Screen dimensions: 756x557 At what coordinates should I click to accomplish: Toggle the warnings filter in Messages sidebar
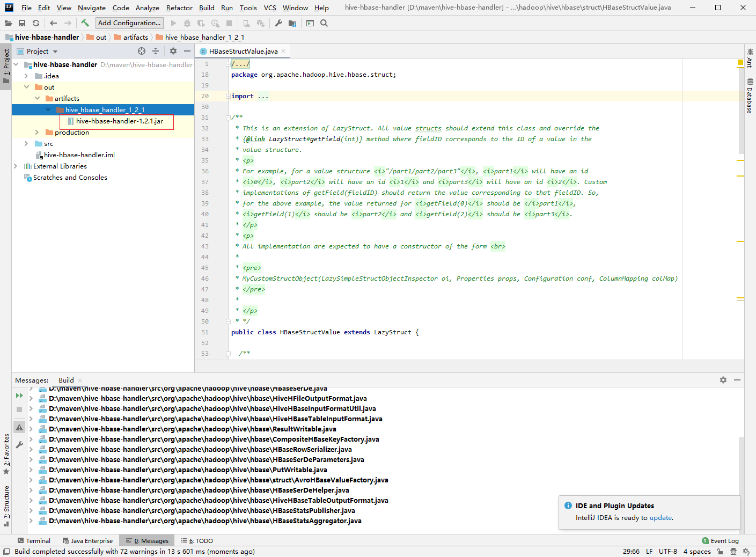click(19, 428)
